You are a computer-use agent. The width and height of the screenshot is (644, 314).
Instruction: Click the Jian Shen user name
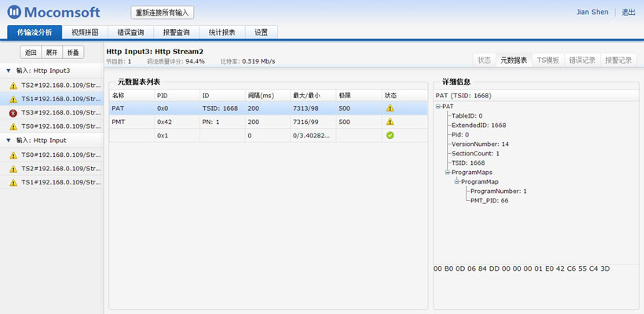(x=592, y=13)
